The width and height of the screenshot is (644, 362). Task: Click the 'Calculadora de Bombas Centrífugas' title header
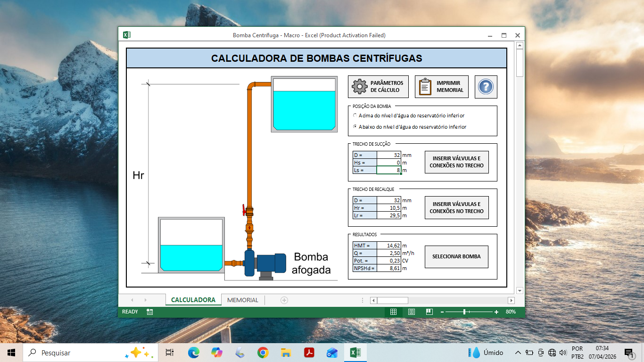point(316,58)
